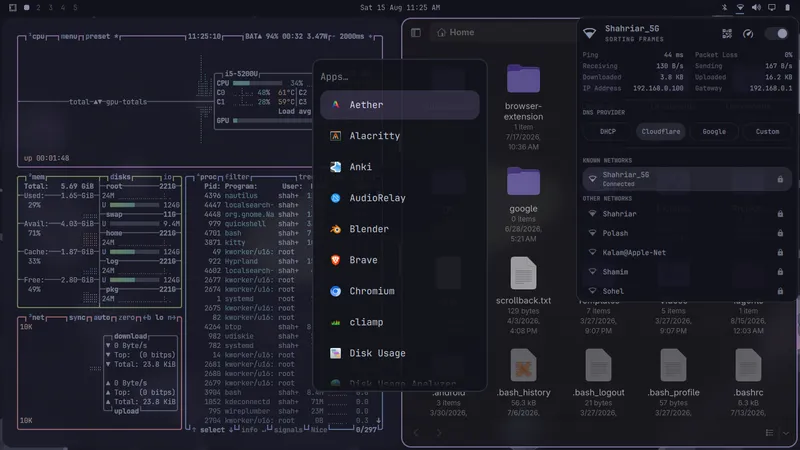Go back with the Files back arrow
The height and width of the screenshot is (450, 800).
click(416, 433)
